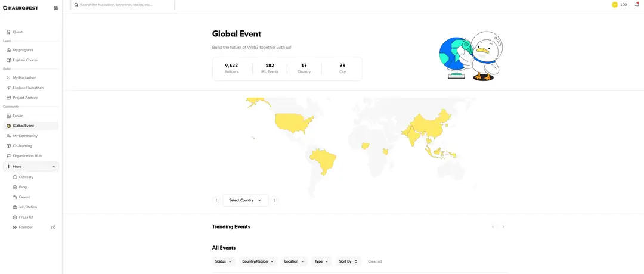Viewport: 644px width, 274px height.
Task: Expand the Status filter dropdown
Action: 223,261
